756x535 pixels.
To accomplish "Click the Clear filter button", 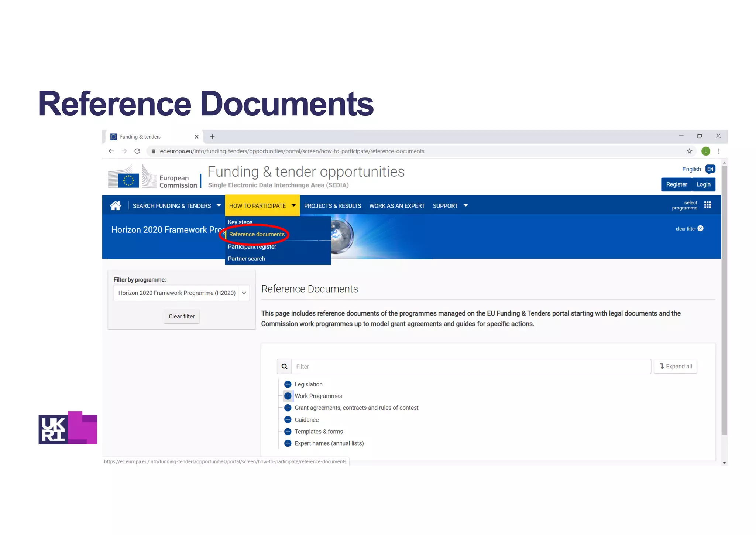I will tap(182, 316).
